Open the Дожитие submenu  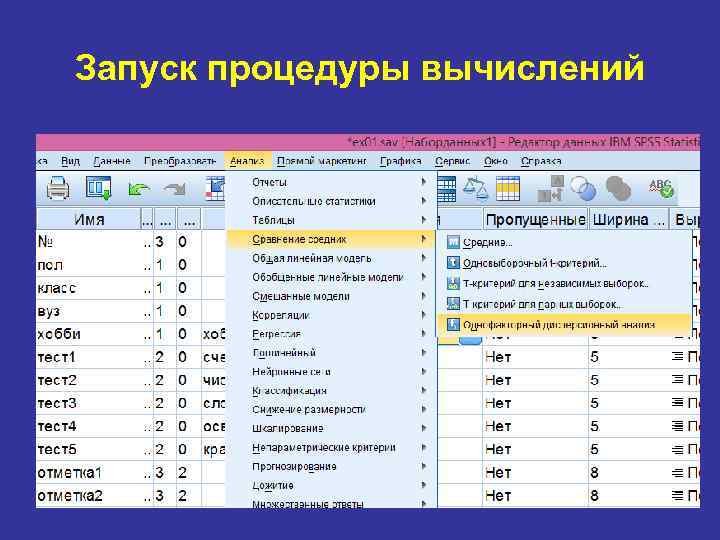(331, 485)
